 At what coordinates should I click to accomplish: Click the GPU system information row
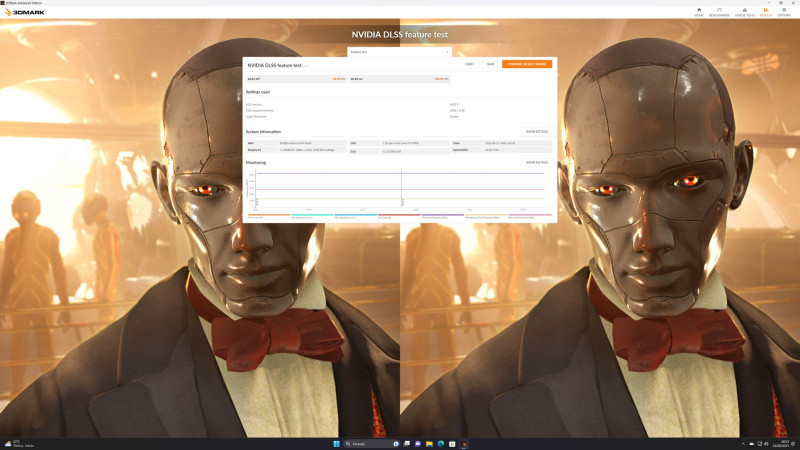(x=296, y=143)
